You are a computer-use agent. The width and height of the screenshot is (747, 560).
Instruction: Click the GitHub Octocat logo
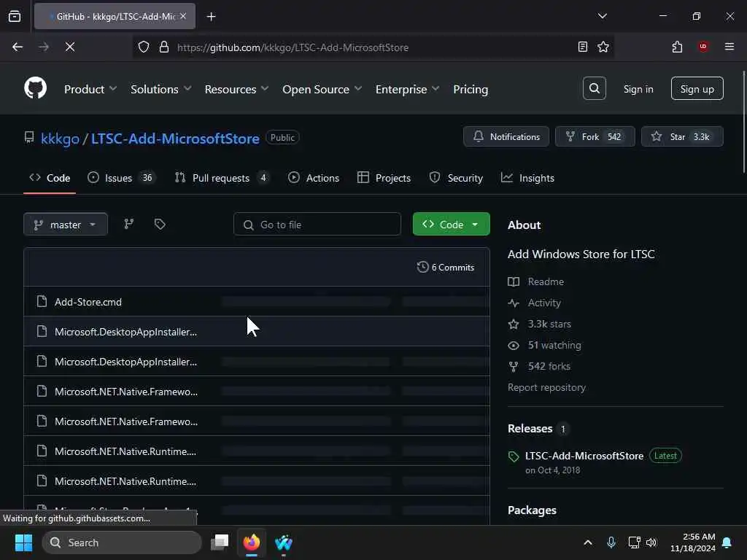pyautogui.click(x=35, y=88)
